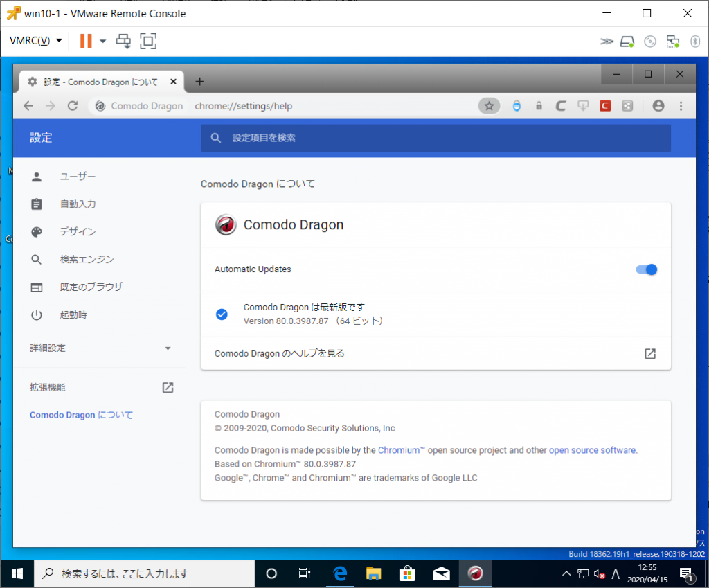Open Cortana circle icon
This screenshot has width=709, height=588.
(x=271, y=573)
